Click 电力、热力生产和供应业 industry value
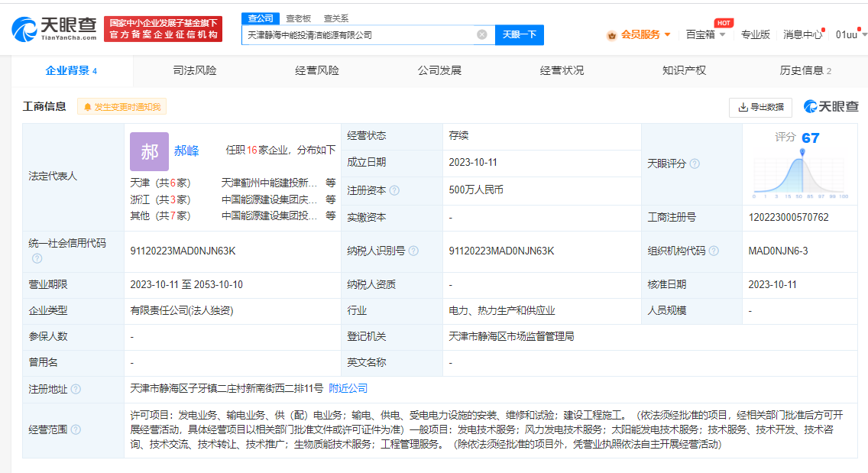Viewport: 868px width, 473px height. tap(502, 311)
